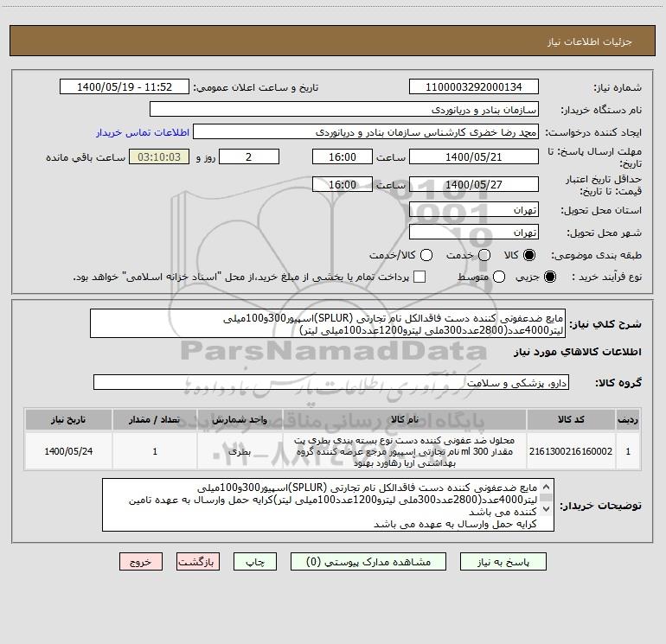The width and height of the screenshot is (666, 644).
Task: Click the delivery province تهران field
Action: pyautogui.click(x=474, y=209)
